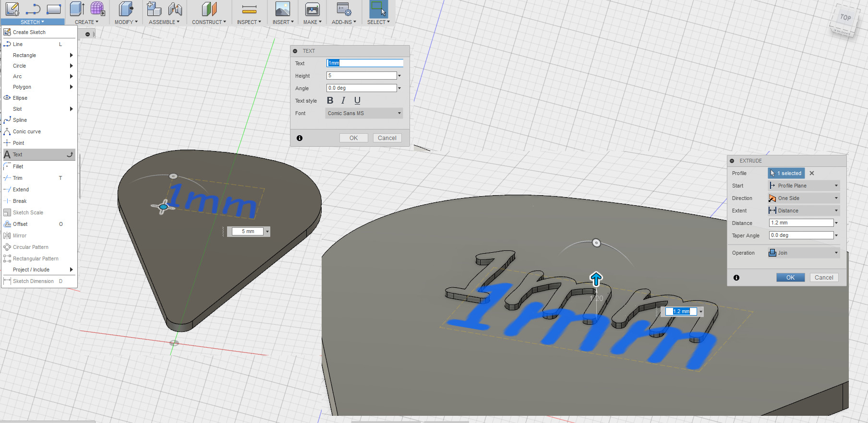868x423 pixels.
Task: Click the Make 3D print icon
Action: [312, 9]
